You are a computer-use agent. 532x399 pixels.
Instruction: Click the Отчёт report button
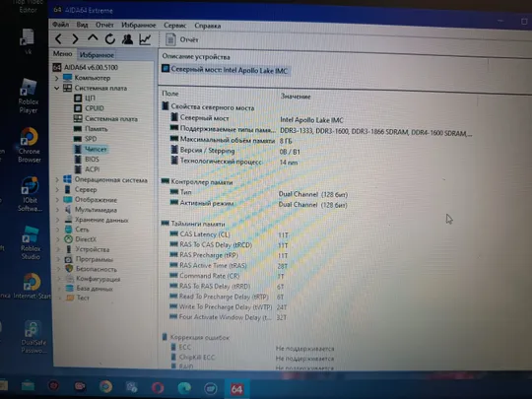click(181, 39)
